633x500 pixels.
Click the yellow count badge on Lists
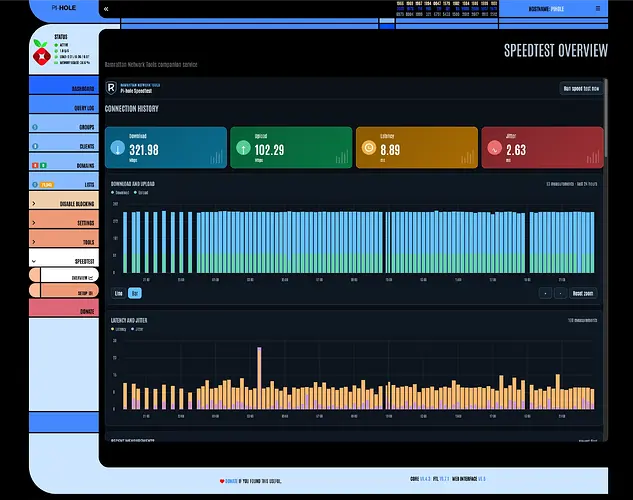point(47,185)
